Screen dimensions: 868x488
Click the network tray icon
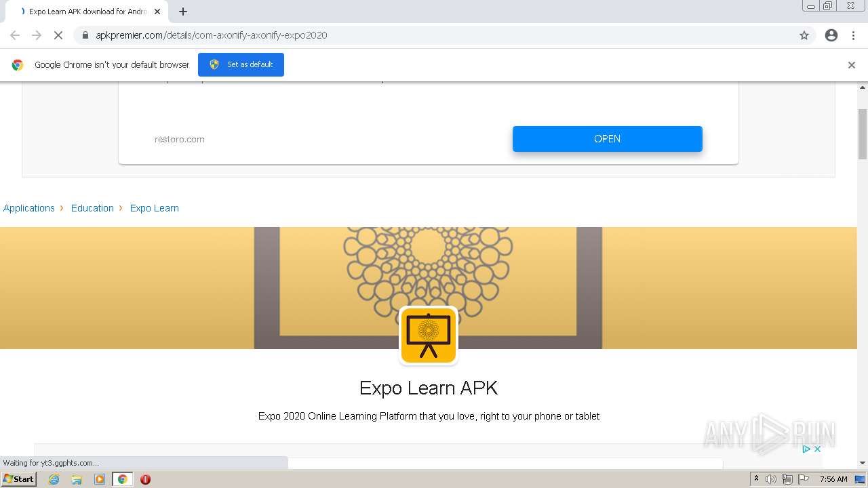pyautogui.click(x=787, y=479)
